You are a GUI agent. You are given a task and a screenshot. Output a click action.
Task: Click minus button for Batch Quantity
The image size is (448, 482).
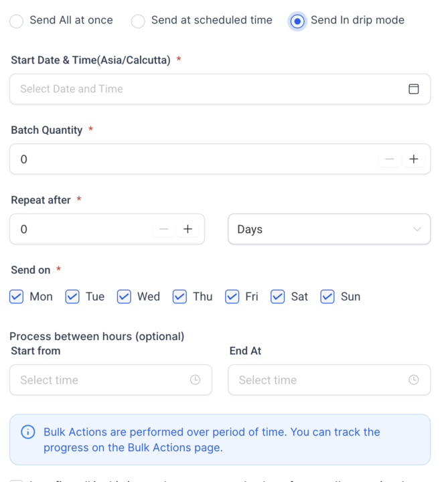[x=389, y=159]
